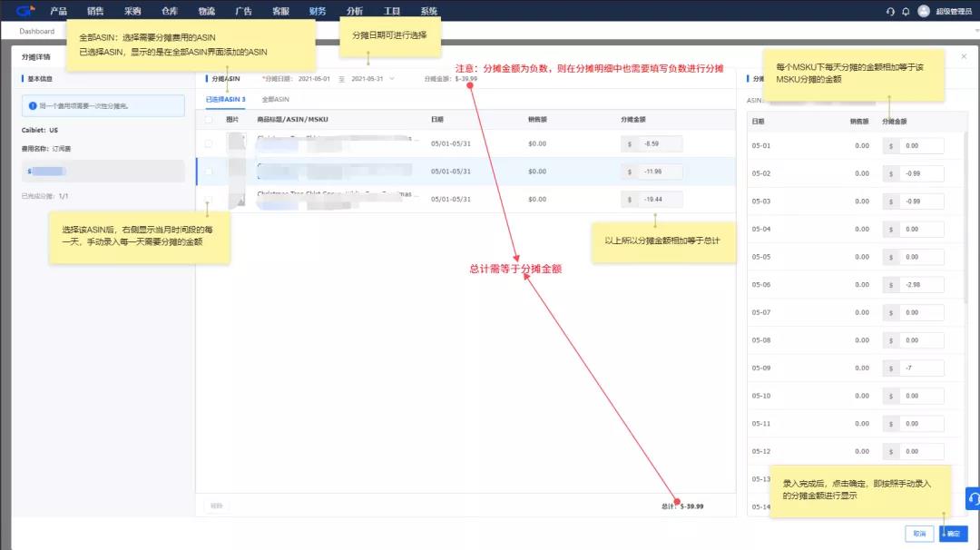
Task: Click the 商品标题/ASIN/MSKU column header
Action: pyautogui.click(x=292, y=120)
